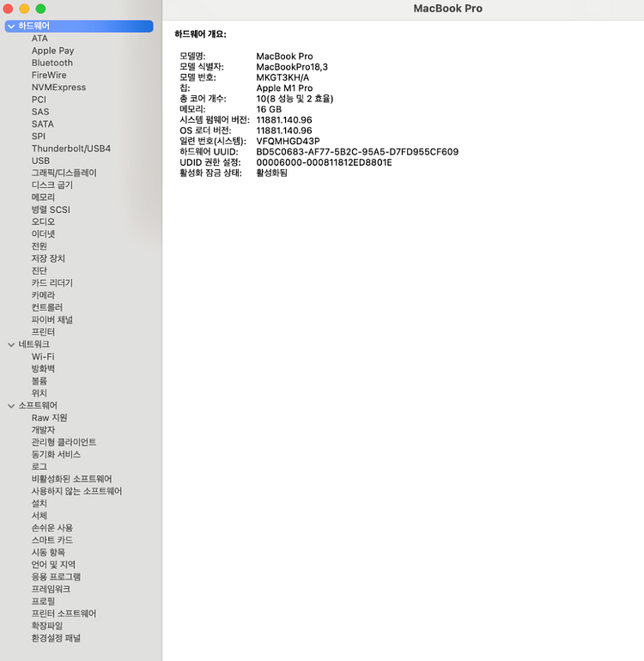This screenshot has height=661, width=644.
Task: Select the 프로필 item
Action: pos(43,601)
